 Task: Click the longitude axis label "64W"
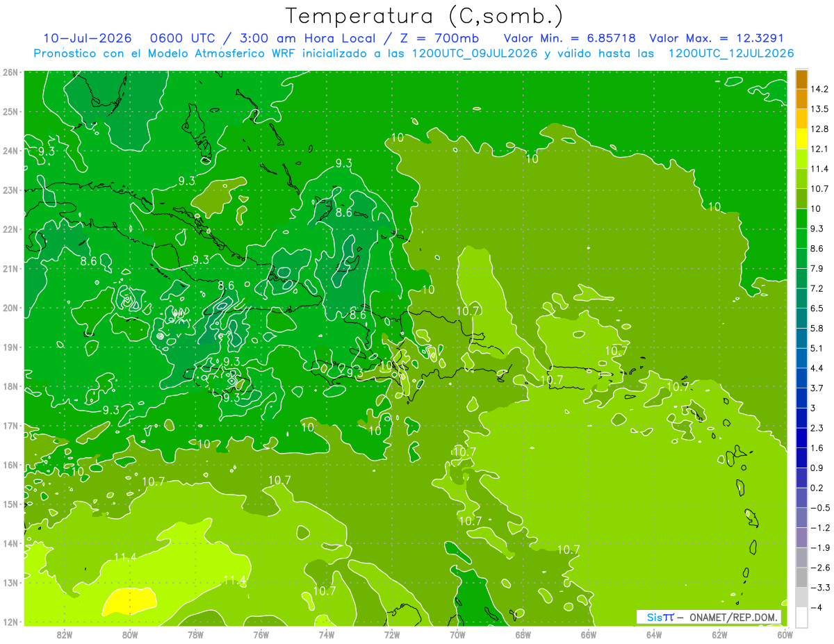click(653, 634)
